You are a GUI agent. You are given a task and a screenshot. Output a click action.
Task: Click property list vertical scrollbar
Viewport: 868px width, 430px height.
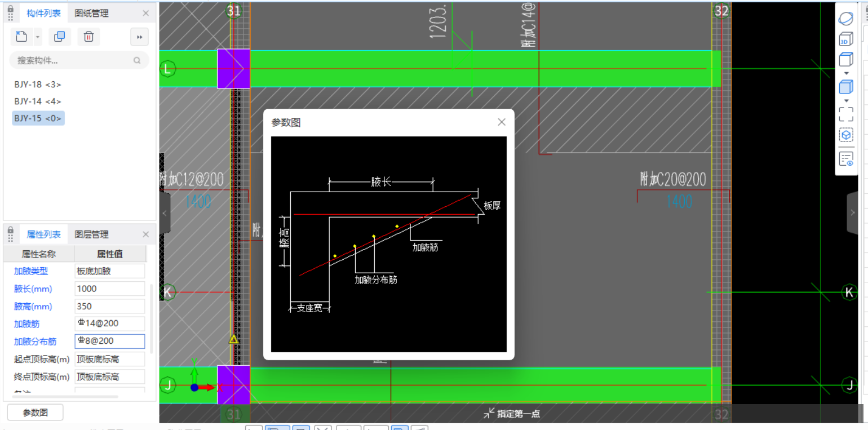pyautogui.click(x=150, y=318)
